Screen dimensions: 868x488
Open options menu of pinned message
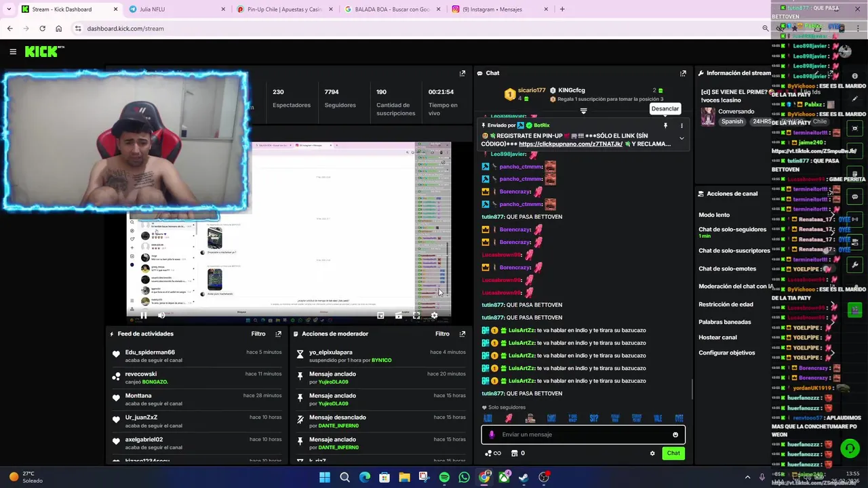tap(682, 125)
